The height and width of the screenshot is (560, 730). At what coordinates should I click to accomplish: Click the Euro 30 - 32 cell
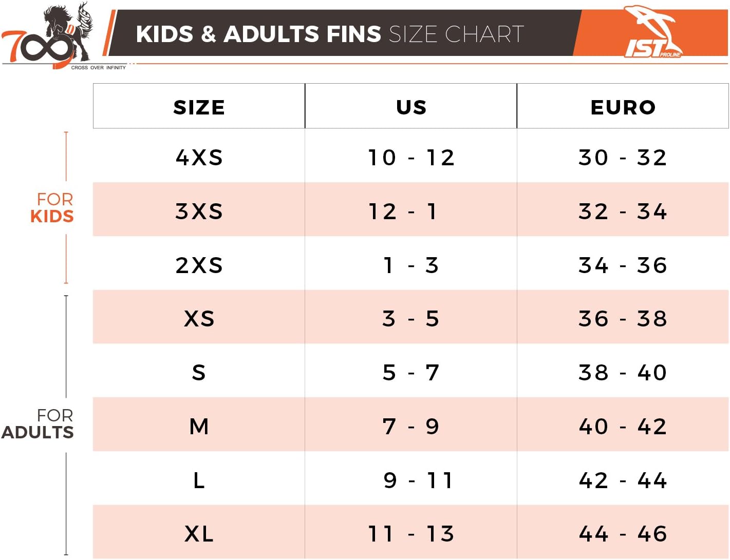point(623,157)
